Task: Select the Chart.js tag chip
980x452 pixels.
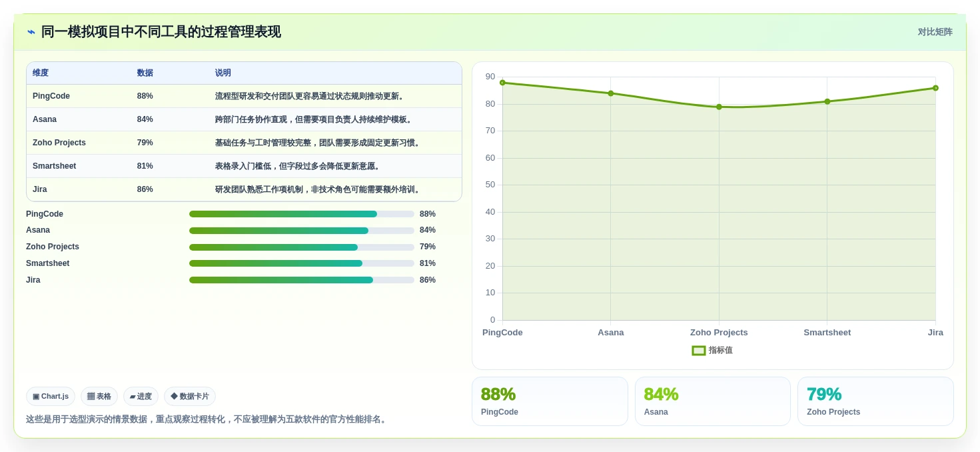Action: pyautogui.click(x=51, y=396)
